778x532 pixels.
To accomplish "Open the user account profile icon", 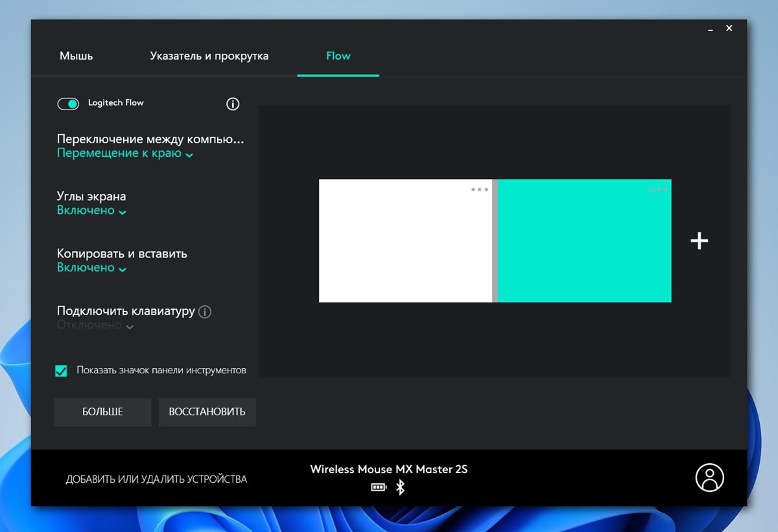I will pyautogui.click(x=709, y=478).
